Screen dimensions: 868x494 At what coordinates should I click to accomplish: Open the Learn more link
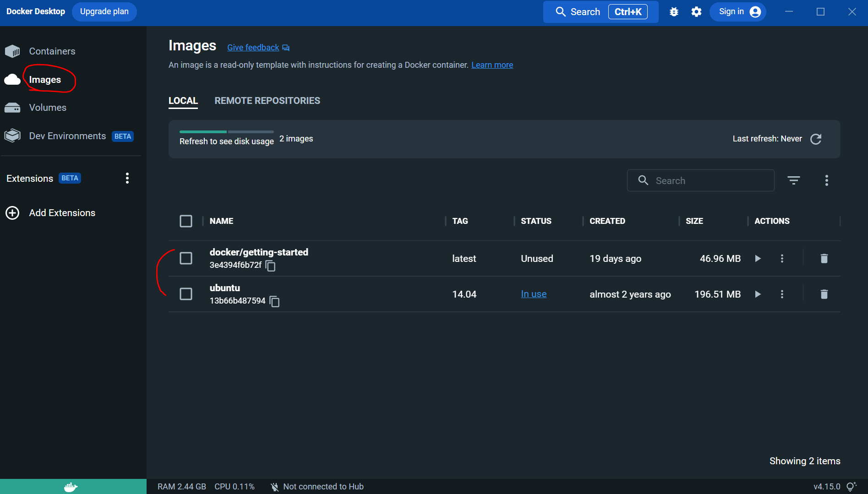[x=492, y=65]
